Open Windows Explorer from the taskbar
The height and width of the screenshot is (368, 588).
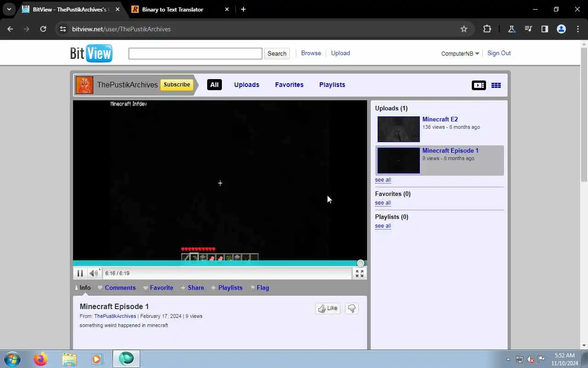pos(69,359)
